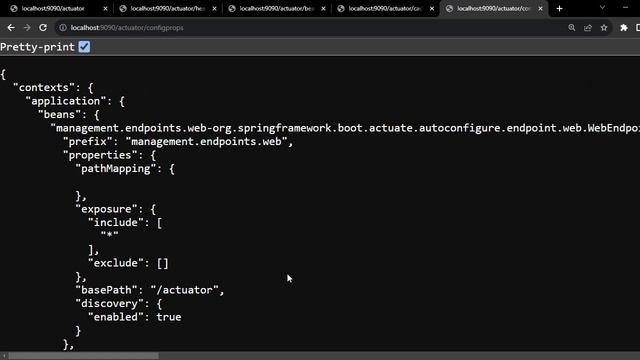Click the management.endpoints.web-org.springframework bean name
The height and width of the screenshot is (360, 640).
tap(345, 128)
